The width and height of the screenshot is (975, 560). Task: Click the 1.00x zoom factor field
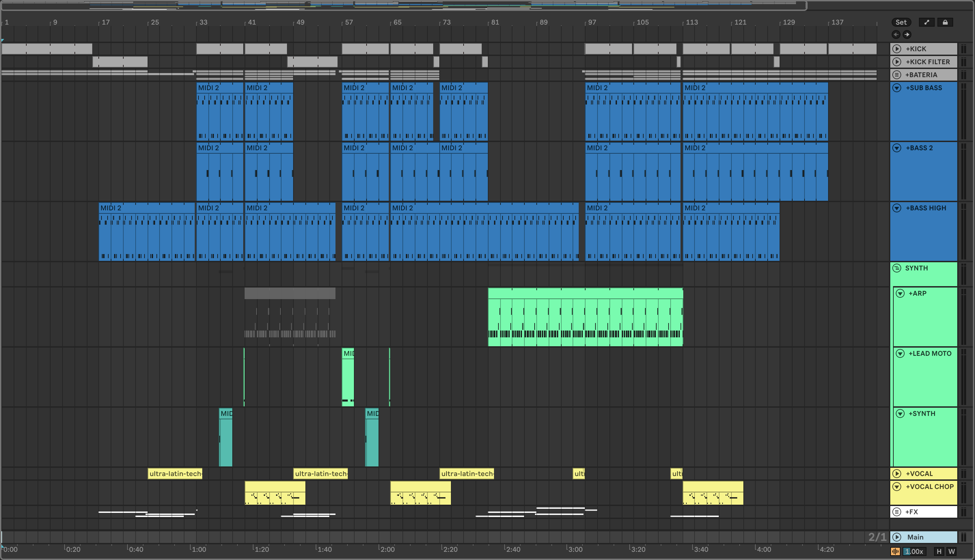click(914, 551)
